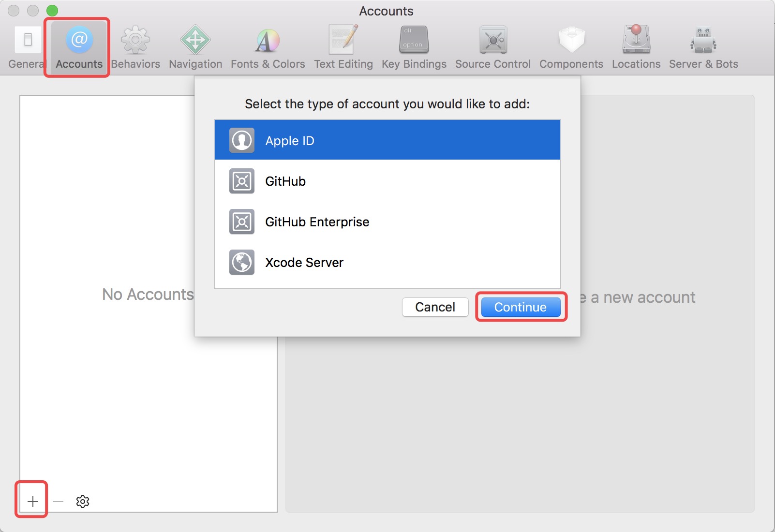775x532 pixels.
Task: Choose Xcode Server account type
Action: click(387, 263)
